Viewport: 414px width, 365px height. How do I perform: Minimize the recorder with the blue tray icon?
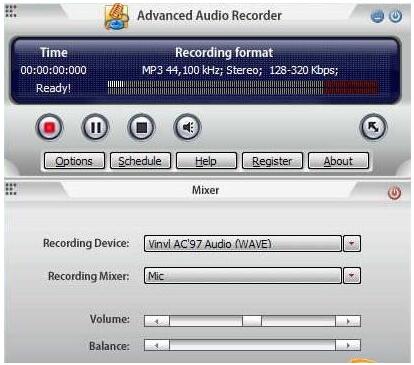(x=377, y=16)
